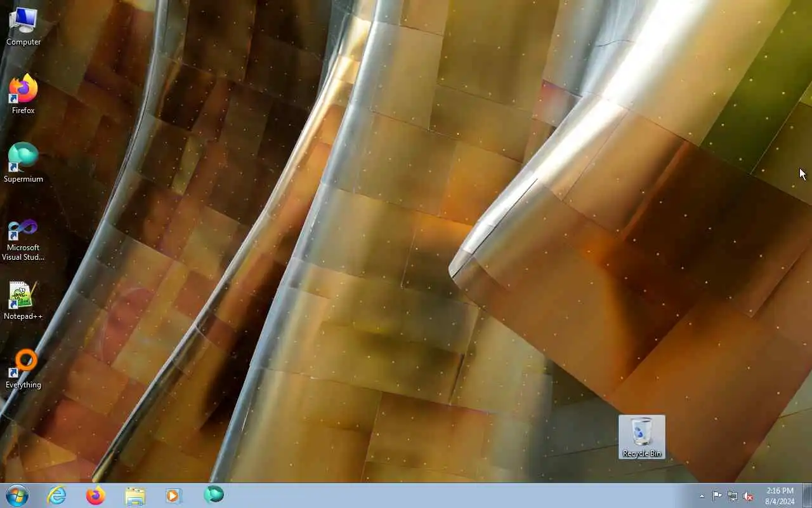Select the Supermium desktop shortcut
This screenshot has height=508, width=812.
23,163
